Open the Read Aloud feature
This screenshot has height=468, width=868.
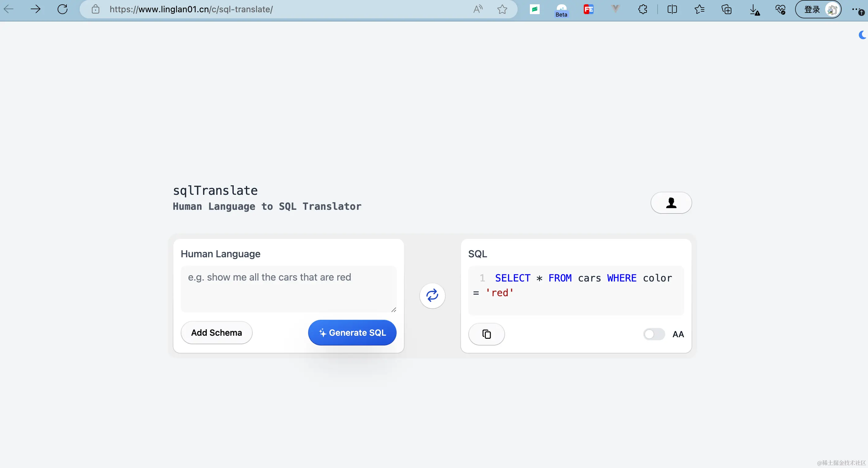click(x=478, y=9)
